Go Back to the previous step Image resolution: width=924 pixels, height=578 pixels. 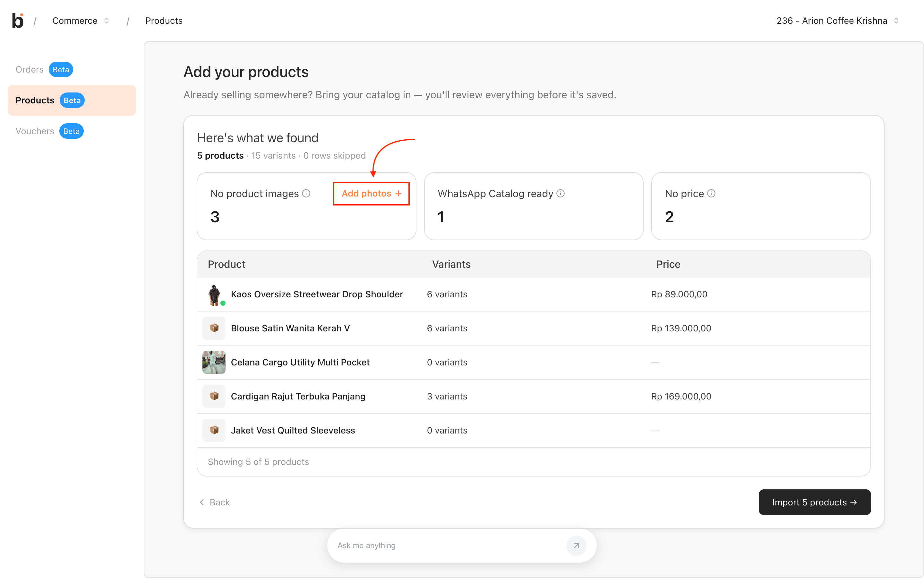coord(215,502)
